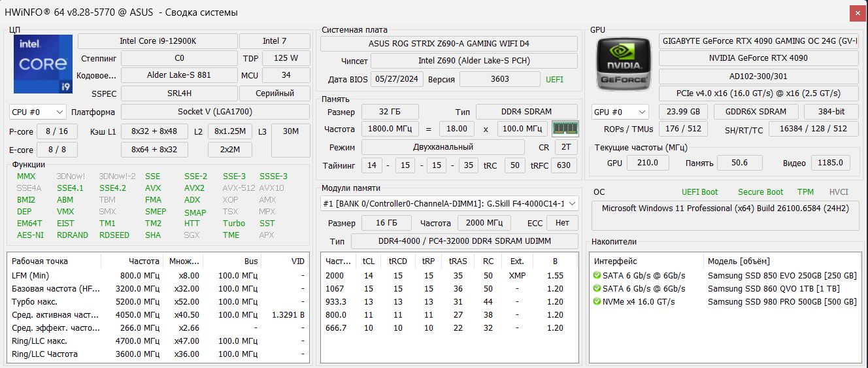Expand the memory module bank selector
This screenshot has height=368, width=868.
click(450, 204)
